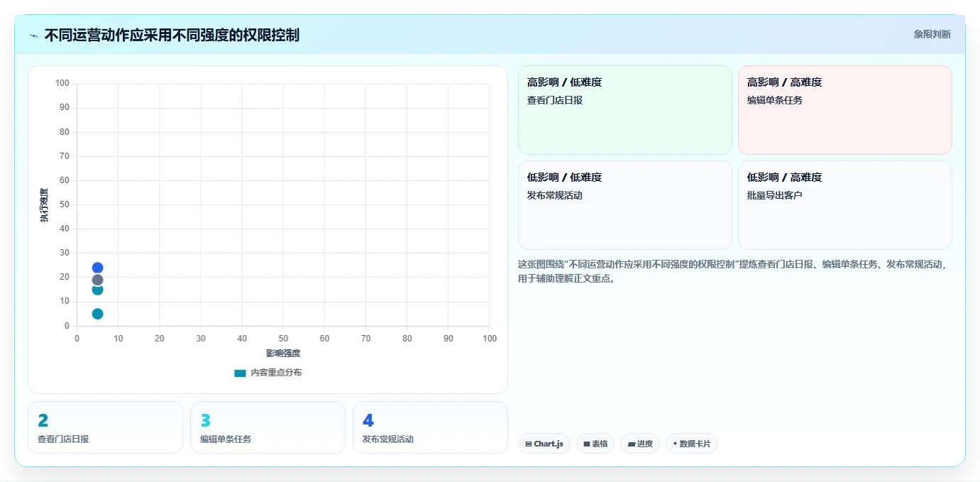This screenshot has height=482, width=980.
Task: Select the stat card numbered 4
Action: tap(430, 427)
